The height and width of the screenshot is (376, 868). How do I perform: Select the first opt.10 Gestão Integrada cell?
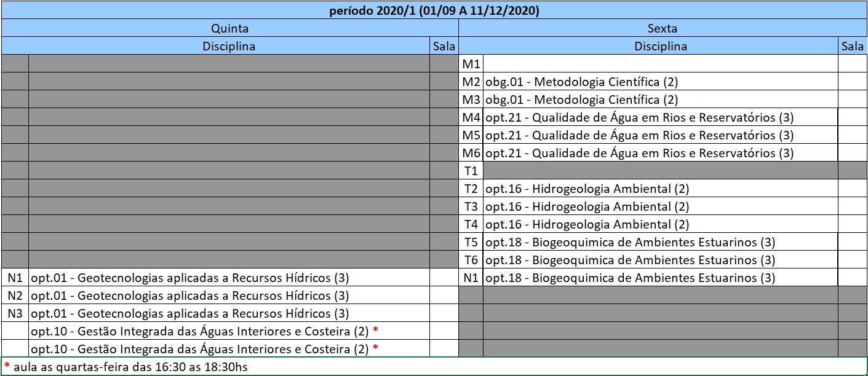tap(229, 331)
